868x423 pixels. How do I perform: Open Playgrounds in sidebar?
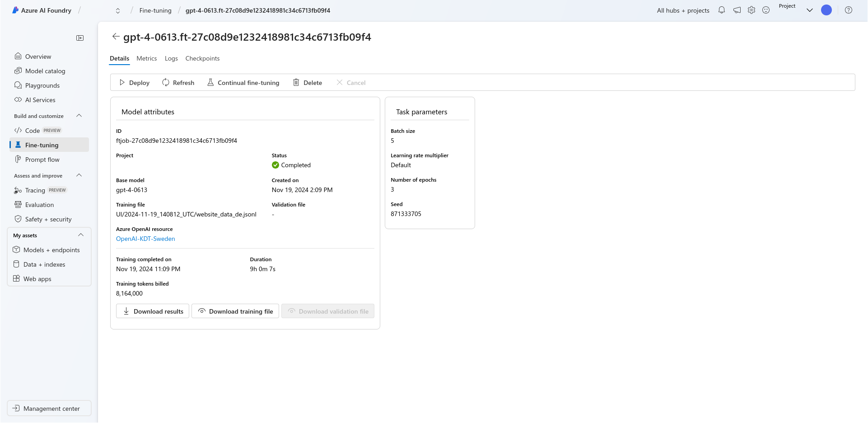tap(49, 85)
